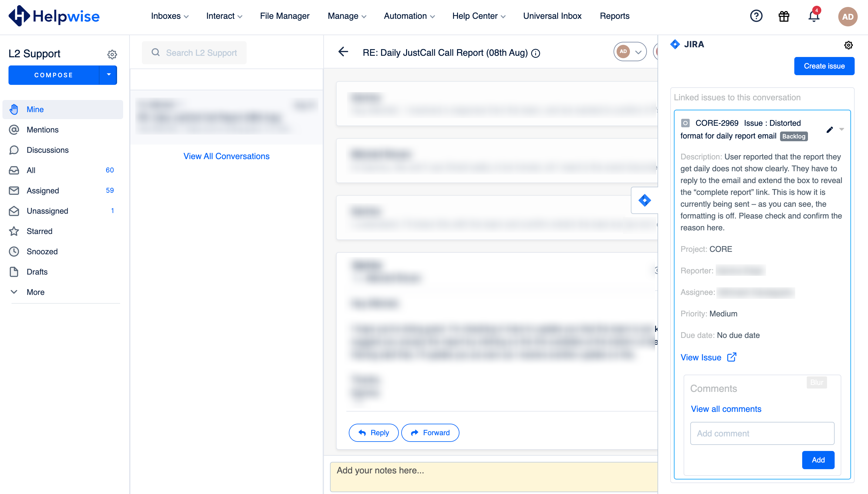Expand the Inboxes navigation dropdown
868x494 pixels.
170,16
